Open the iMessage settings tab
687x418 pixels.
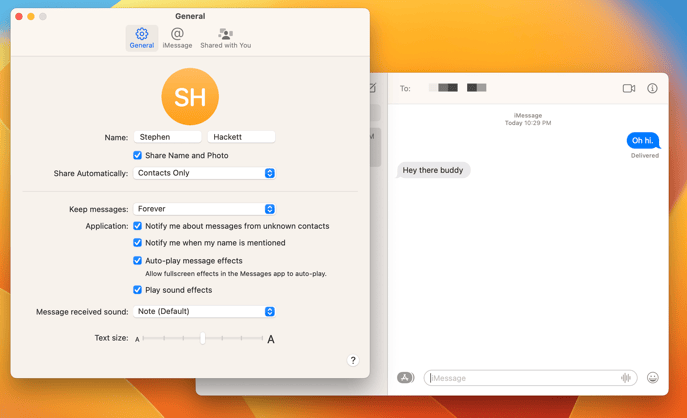tap(177, 38)
